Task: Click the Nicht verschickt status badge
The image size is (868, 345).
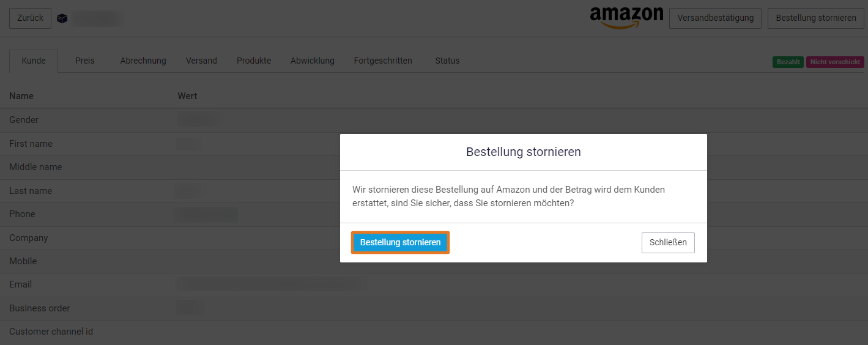Action: pos(835,62)
